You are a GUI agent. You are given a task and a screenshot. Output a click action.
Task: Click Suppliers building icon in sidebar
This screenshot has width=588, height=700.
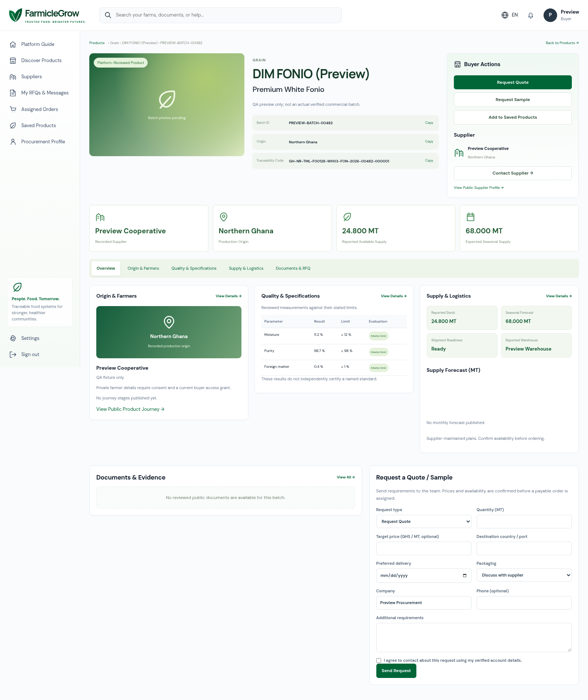(13, 77)
